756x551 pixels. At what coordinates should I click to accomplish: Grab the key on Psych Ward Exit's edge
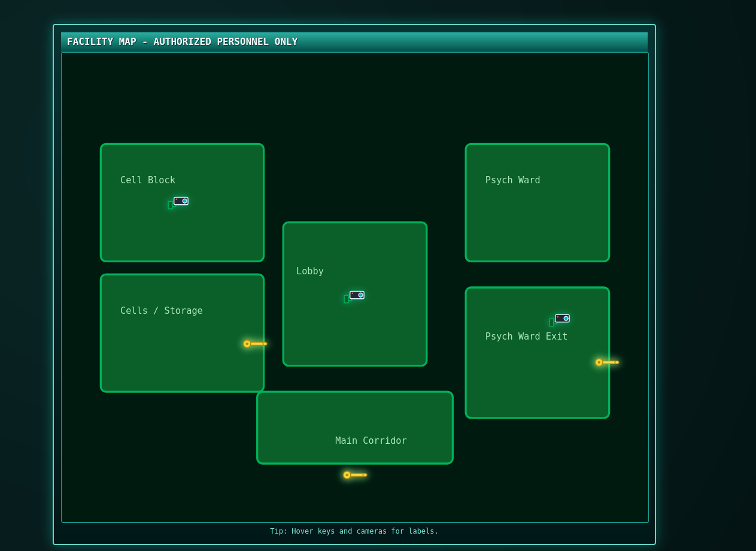tap(607, 362)
